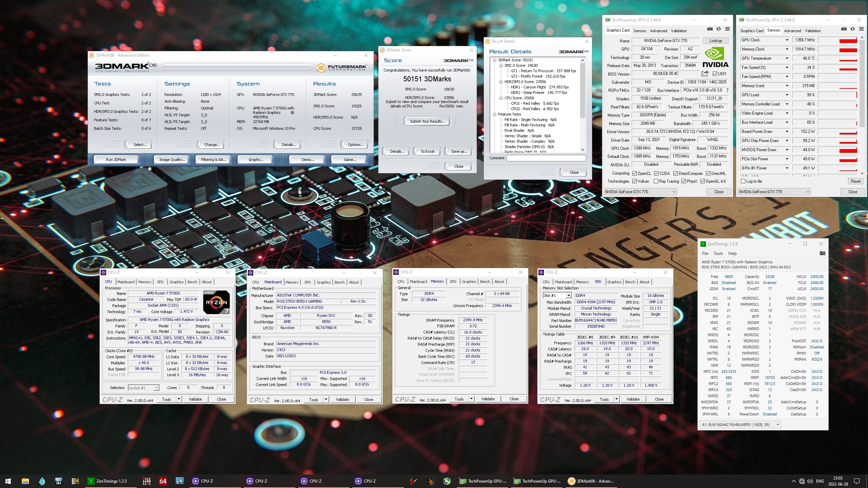Click Validate in the CPU-Z Memory window

488,399
